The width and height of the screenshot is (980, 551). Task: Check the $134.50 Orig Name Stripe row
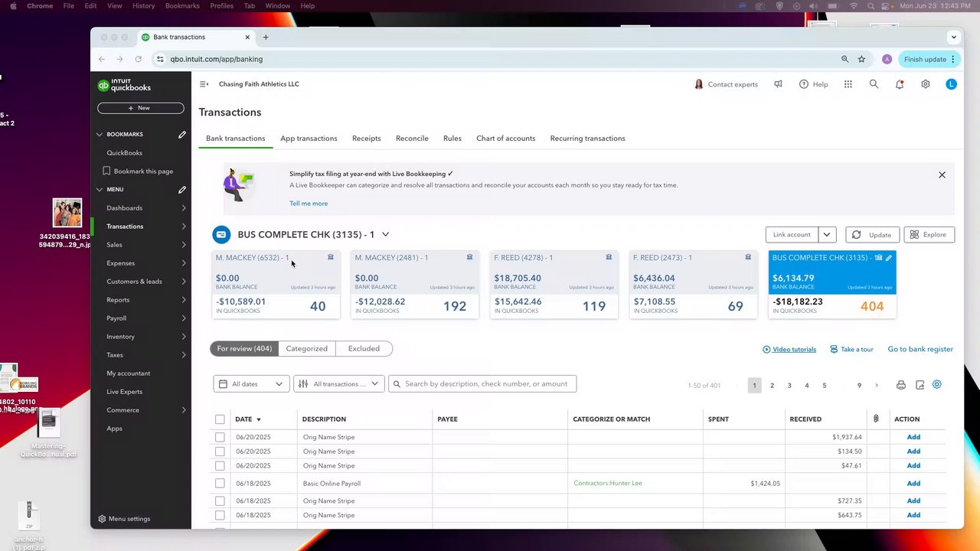[x=220, y=452]
